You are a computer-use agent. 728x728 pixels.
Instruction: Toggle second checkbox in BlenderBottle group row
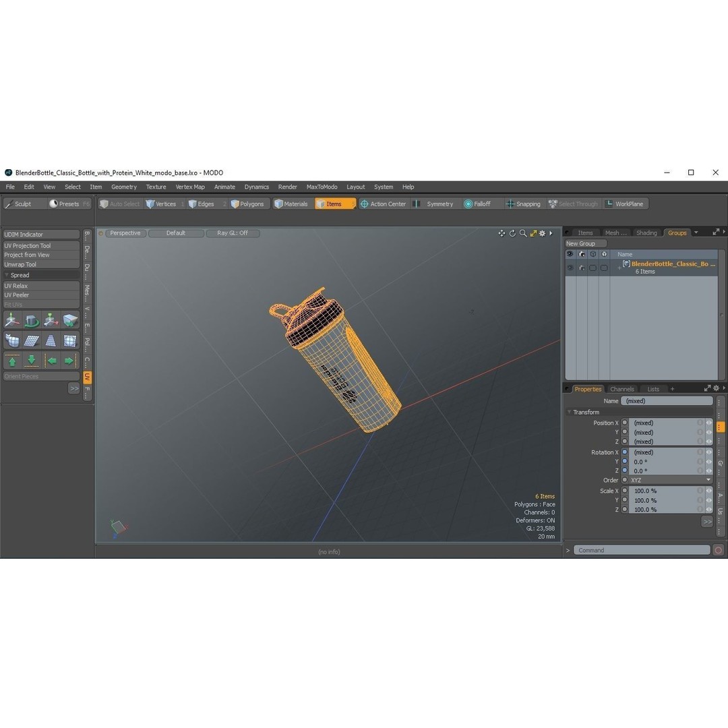pyautogui.click(x=604, y=268)
